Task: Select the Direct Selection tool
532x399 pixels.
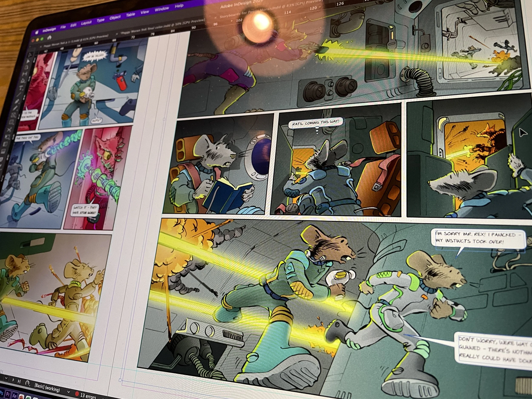Action: pos(28,61)
